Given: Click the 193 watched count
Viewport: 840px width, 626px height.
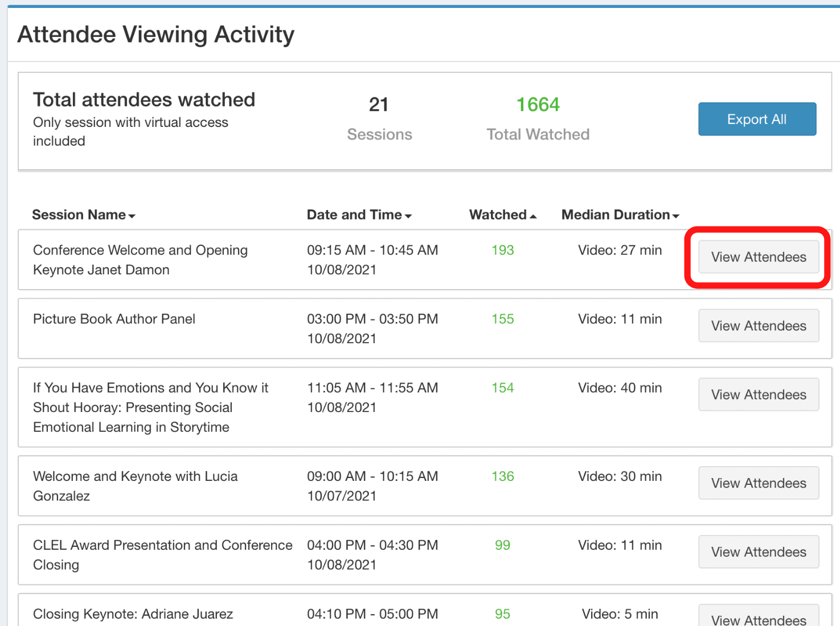Looking at the screenshot, I should point(502,250).
